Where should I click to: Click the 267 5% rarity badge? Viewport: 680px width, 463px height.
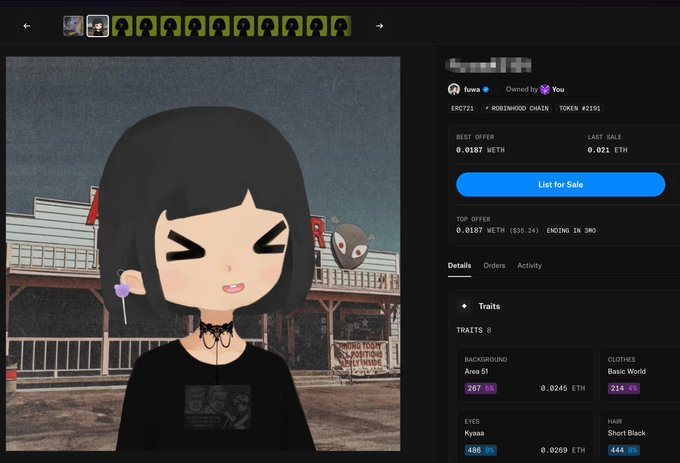[x=481, y=388]
